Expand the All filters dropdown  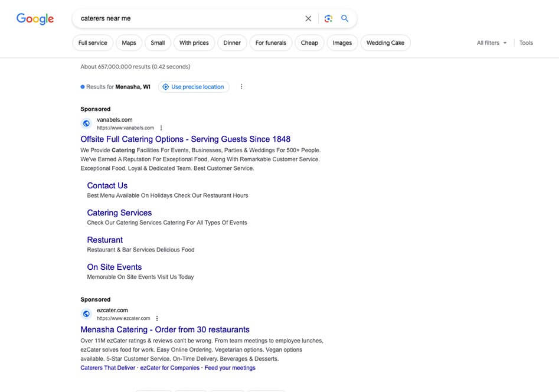click(491, 43)
